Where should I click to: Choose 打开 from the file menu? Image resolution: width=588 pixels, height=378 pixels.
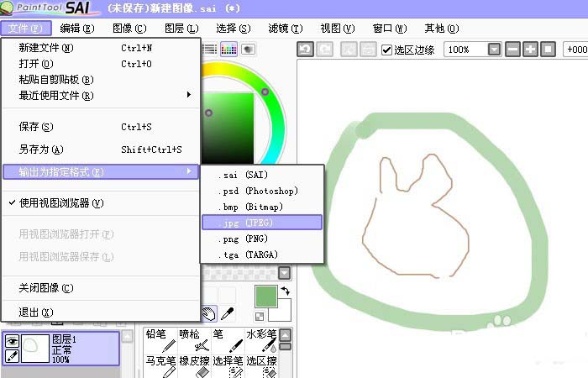click(x=101, y=64)
